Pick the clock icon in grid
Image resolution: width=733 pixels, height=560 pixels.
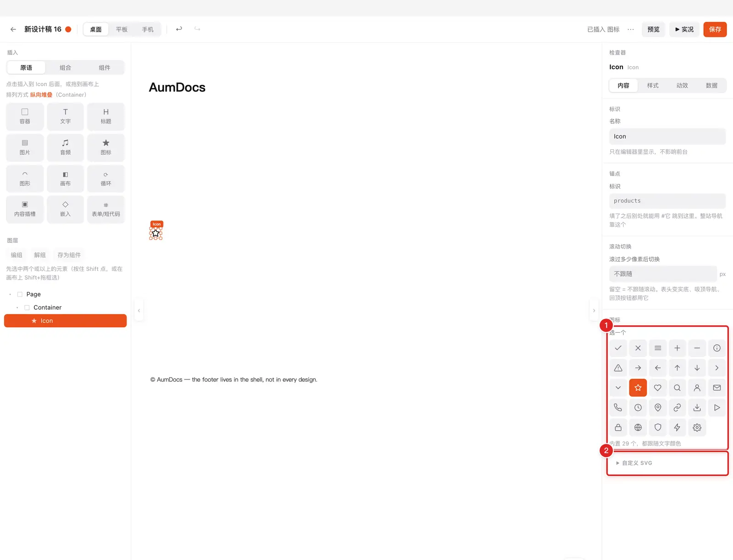click(x=638, y=407)
